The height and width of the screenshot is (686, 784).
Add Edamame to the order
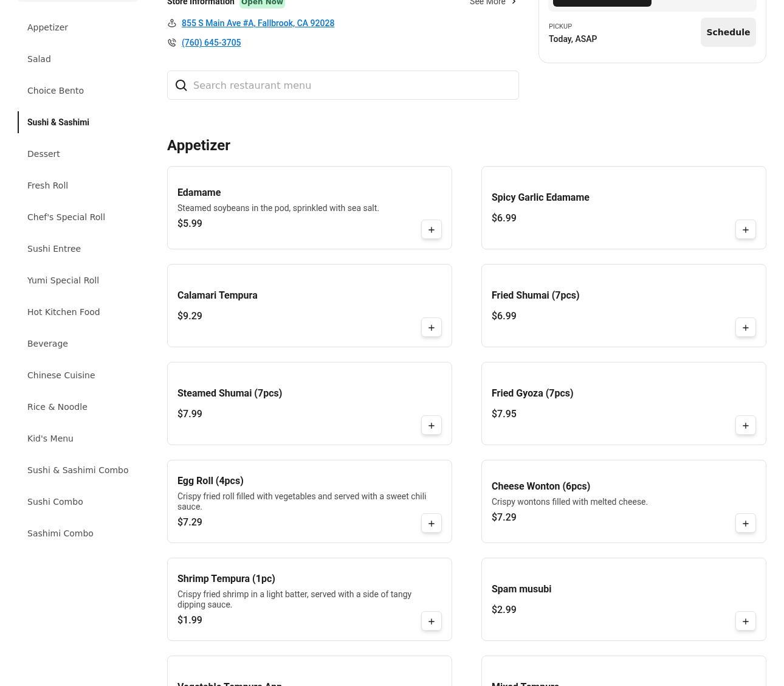tap(431, 230)
